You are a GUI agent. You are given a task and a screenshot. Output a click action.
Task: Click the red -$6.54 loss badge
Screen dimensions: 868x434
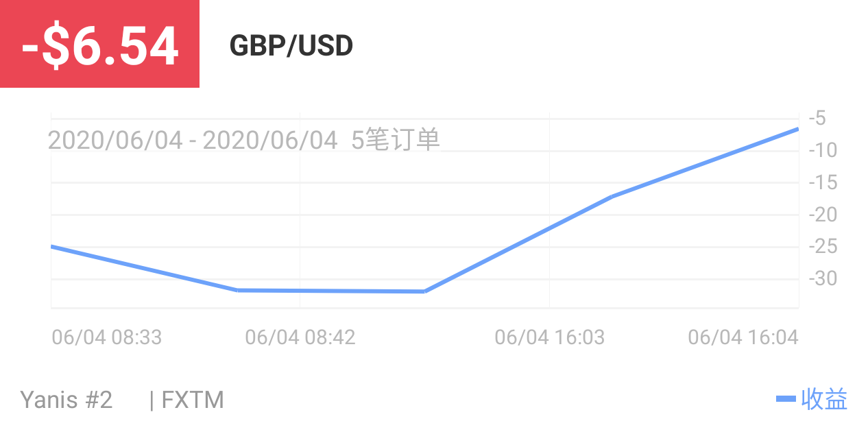(99, 44)
